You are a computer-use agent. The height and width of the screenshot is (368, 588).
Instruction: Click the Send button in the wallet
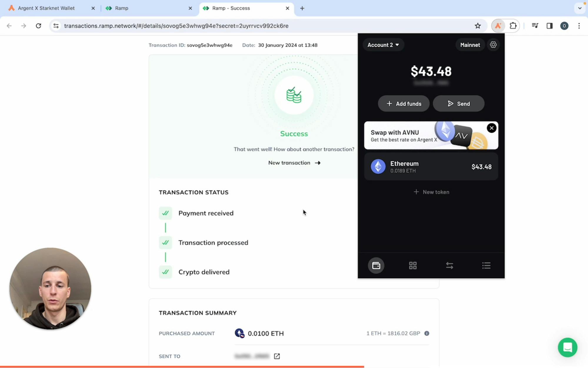point(459,104)
